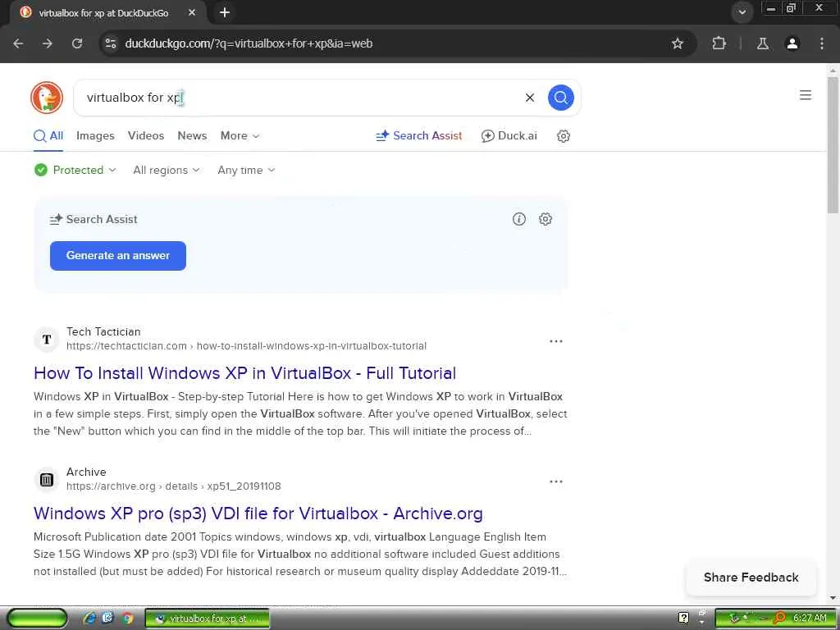Click the blue magnifier search button

click(561, 98)
